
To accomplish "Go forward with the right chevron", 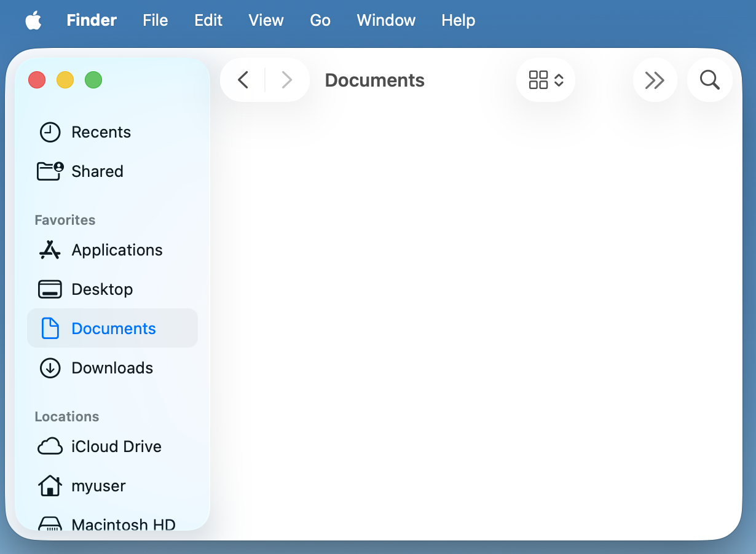I will point(286,80).
